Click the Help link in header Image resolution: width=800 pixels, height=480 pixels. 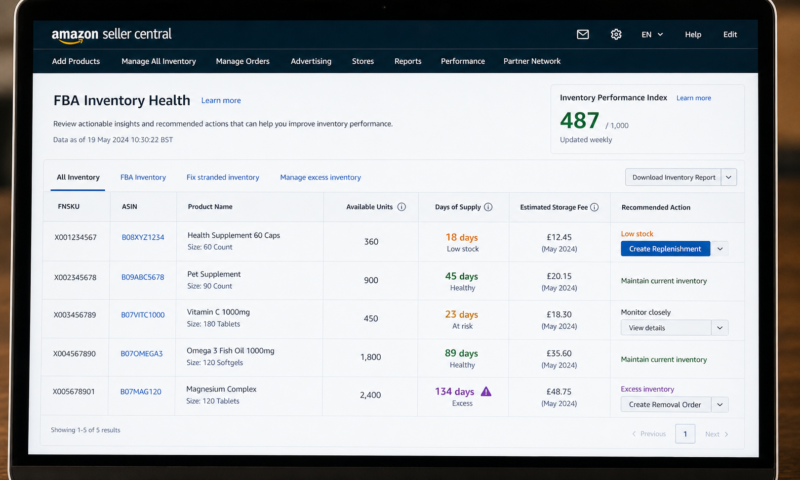point(693,35)
